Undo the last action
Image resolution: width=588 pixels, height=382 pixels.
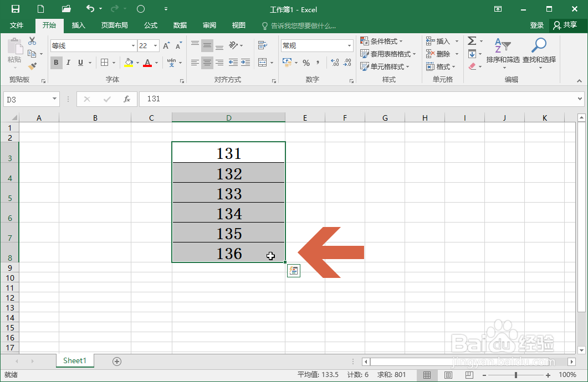(90, 9)
